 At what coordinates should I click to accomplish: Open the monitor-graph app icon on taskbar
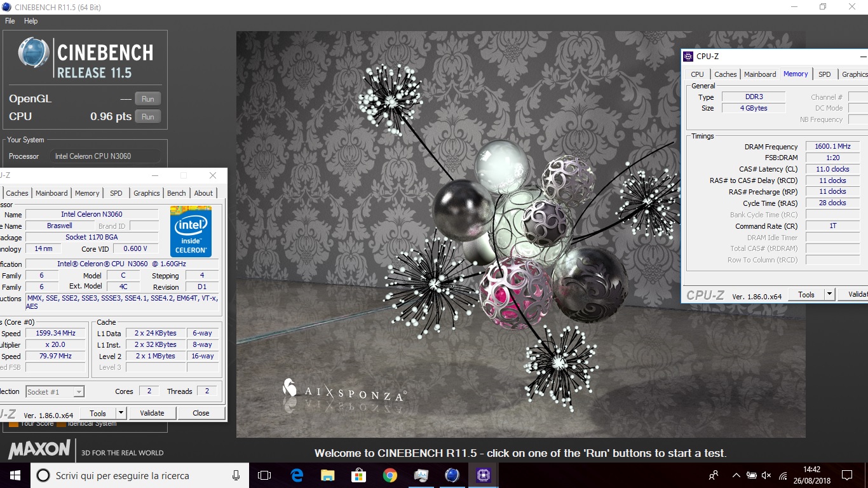pos(421,475)
